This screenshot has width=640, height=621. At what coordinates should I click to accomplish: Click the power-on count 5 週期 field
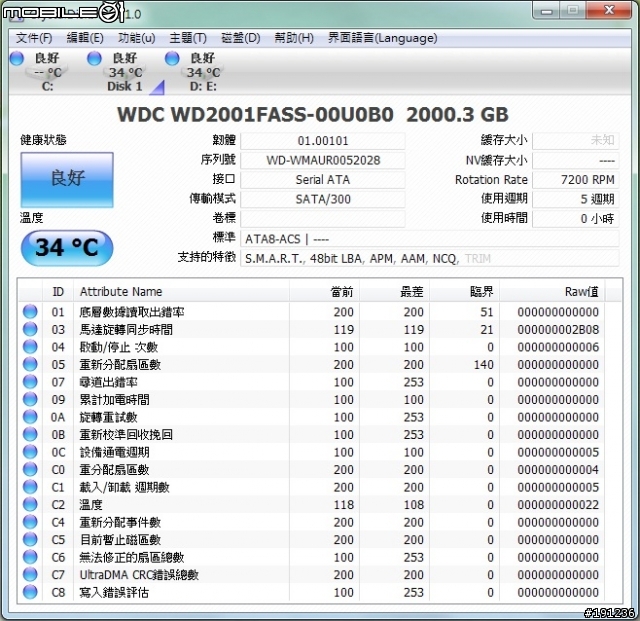click(576, 199)
